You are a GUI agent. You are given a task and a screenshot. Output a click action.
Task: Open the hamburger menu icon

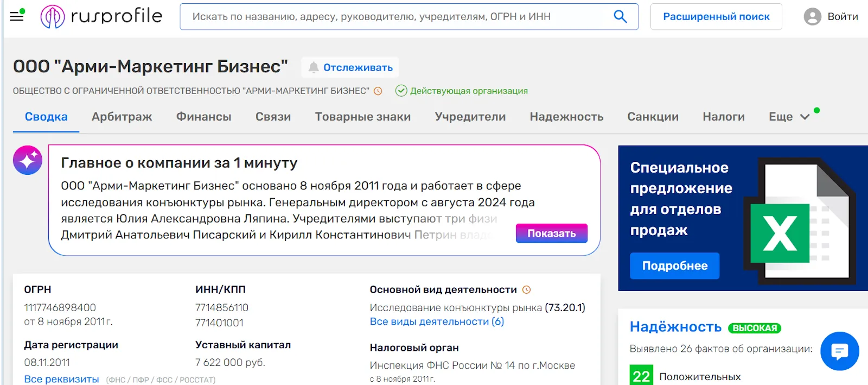(x=17, y=16)
